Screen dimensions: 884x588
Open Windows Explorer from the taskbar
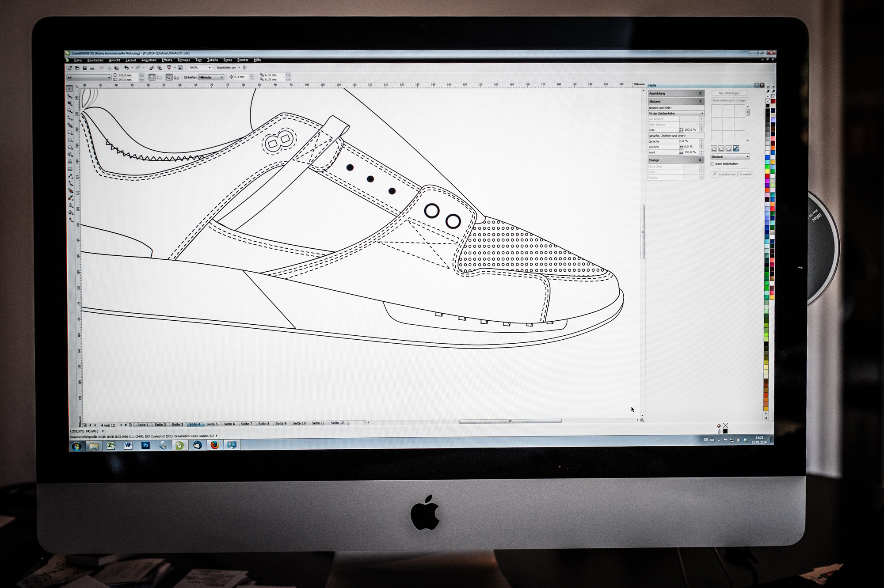94,446
